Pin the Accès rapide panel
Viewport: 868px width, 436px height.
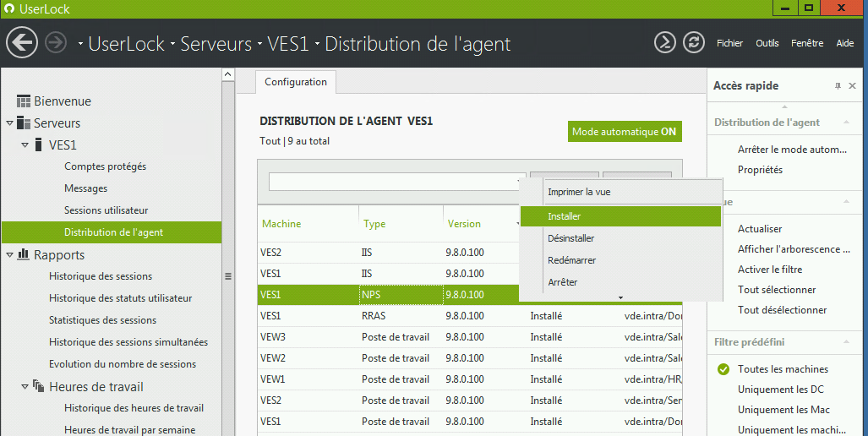[x=838, y=85]
